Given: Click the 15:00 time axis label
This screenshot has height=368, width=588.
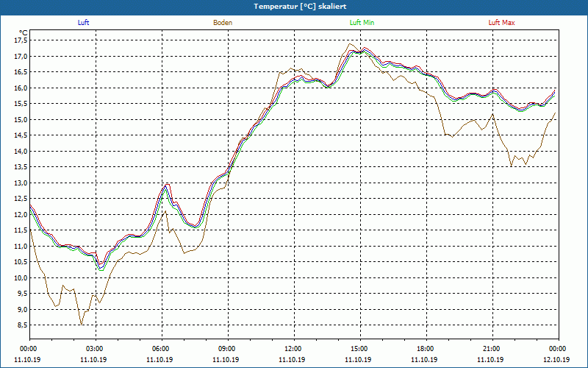Looking at the screenshot, I should [360, 349].
